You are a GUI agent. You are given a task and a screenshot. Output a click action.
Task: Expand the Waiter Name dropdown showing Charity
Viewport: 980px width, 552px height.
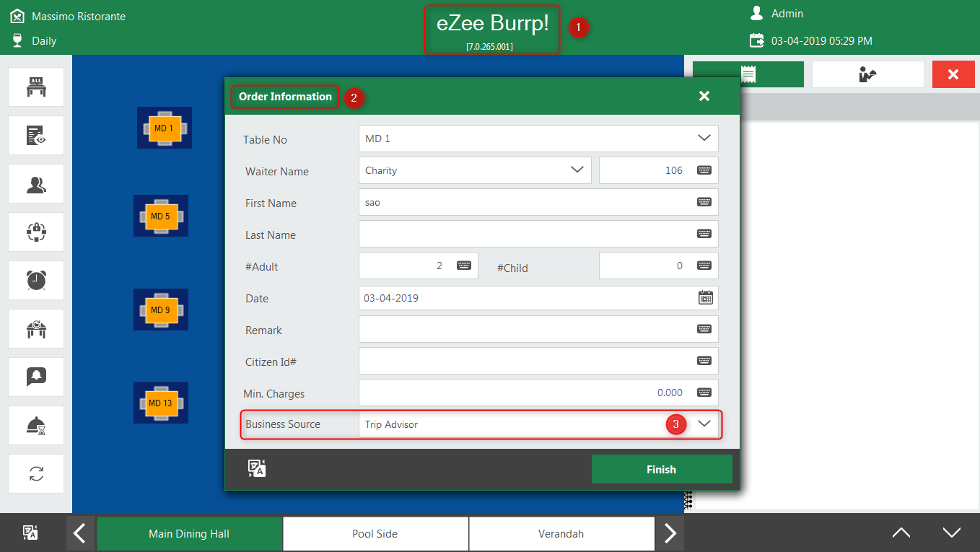click(577, 170)
